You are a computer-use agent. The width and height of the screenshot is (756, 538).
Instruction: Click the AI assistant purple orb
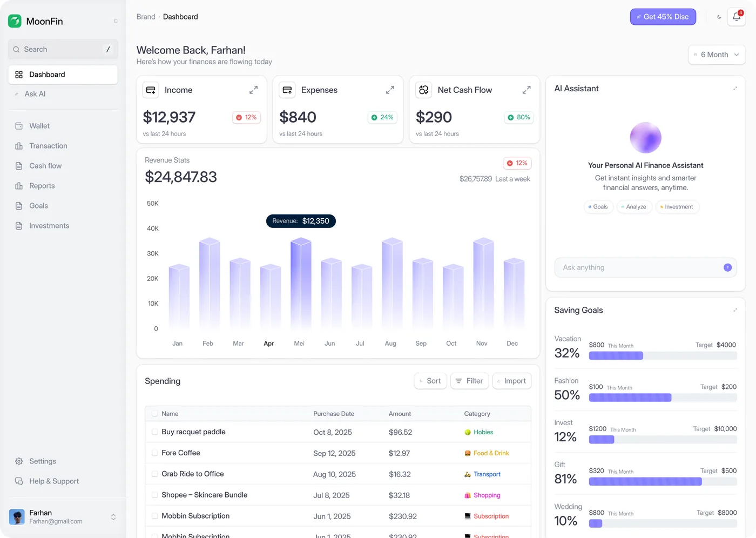645,138
